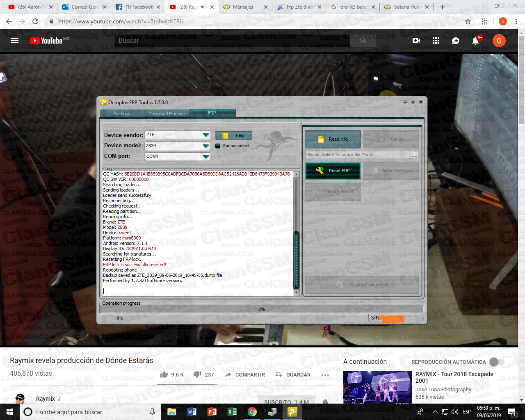The width and height of the screenshot is (525, 420).
Task: Toggle the autoplay switch
Action: [x=497, y=362]
